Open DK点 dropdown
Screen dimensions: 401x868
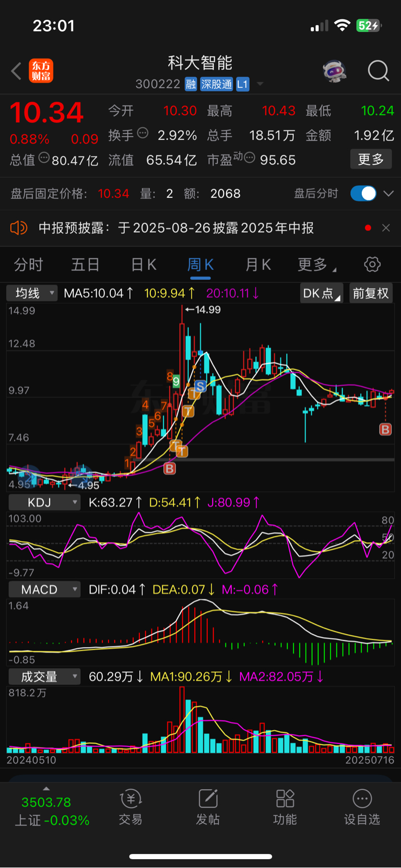322,293
